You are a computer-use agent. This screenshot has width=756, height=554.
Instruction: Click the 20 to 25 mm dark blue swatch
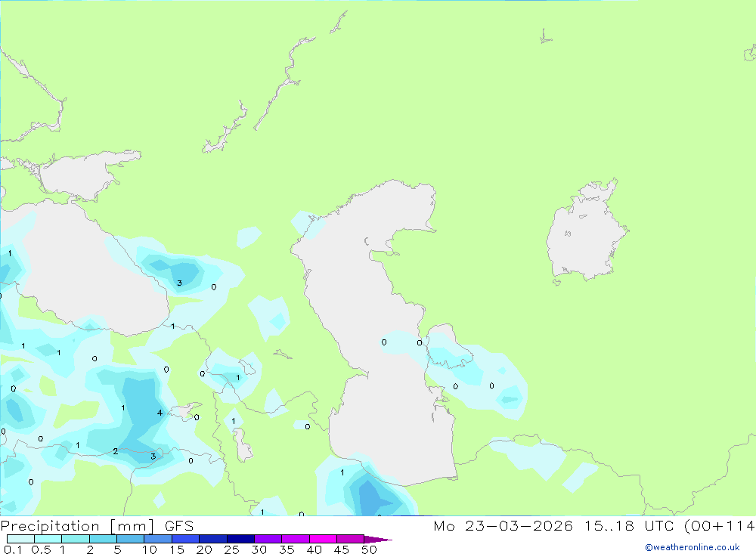point(213,539)
